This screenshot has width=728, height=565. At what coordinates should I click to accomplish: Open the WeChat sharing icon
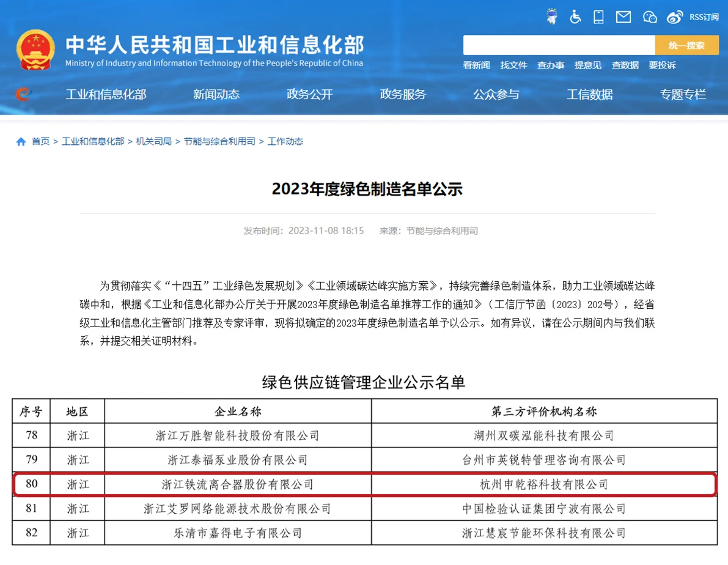click(649, 17)
